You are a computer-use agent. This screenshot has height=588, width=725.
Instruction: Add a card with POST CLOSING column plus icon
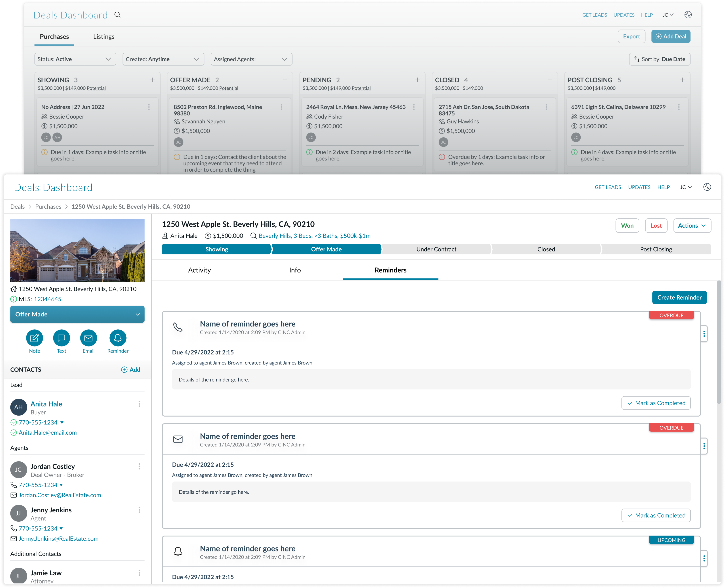682,80
